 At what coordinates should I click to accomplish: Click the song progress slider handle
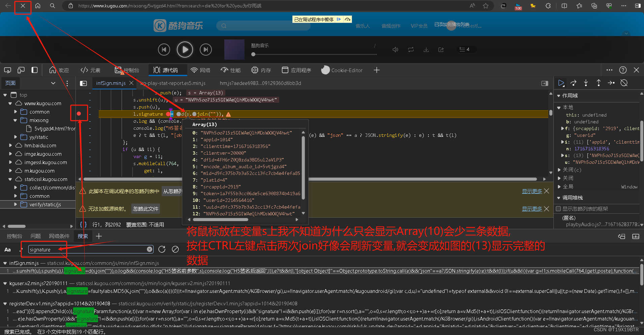click(x=253, y=54)
